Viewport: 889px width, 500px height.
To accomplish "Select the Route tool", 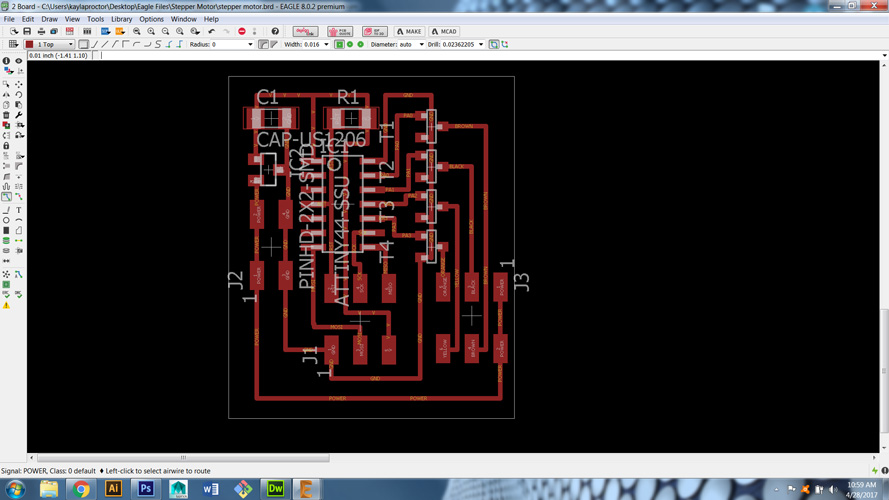I will pos(6,197).
